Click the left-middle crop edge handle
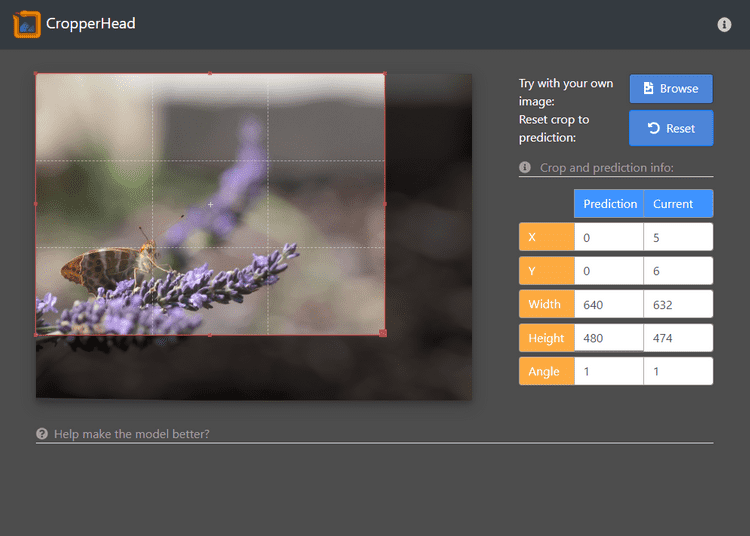750x536 pixels. [36, 204]
